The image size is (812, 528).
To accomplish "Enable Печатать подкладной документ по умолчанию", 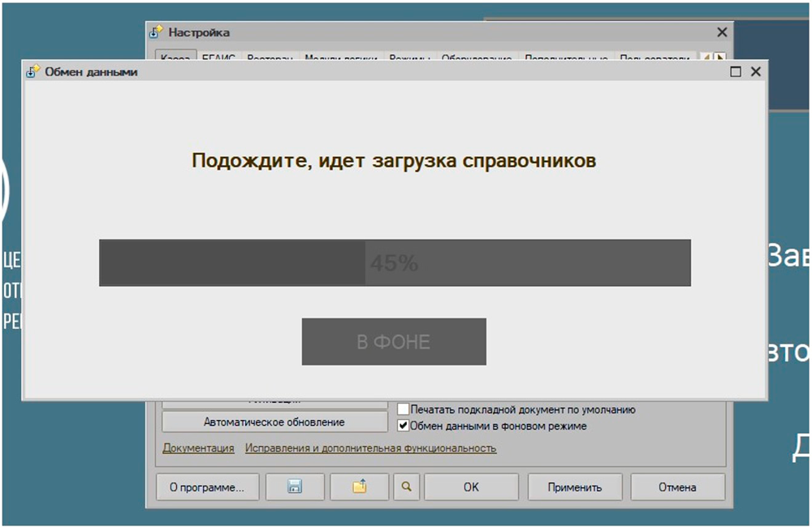I will pos(404,410).
